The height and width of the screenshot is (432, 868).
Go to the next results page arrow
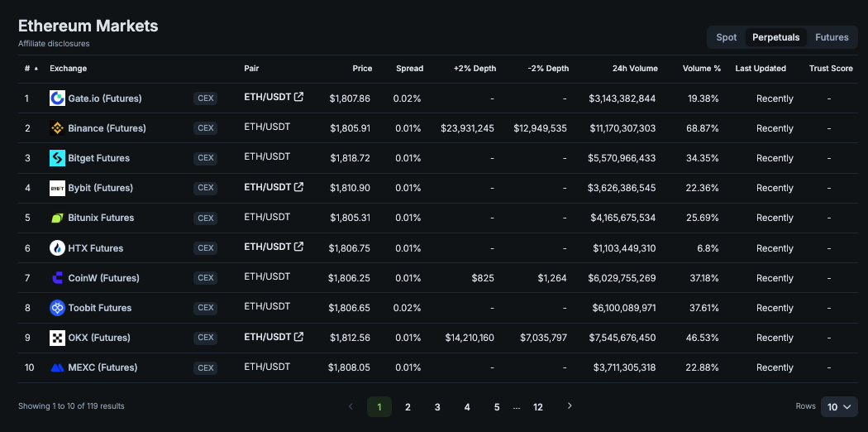[x=569, y=406]
